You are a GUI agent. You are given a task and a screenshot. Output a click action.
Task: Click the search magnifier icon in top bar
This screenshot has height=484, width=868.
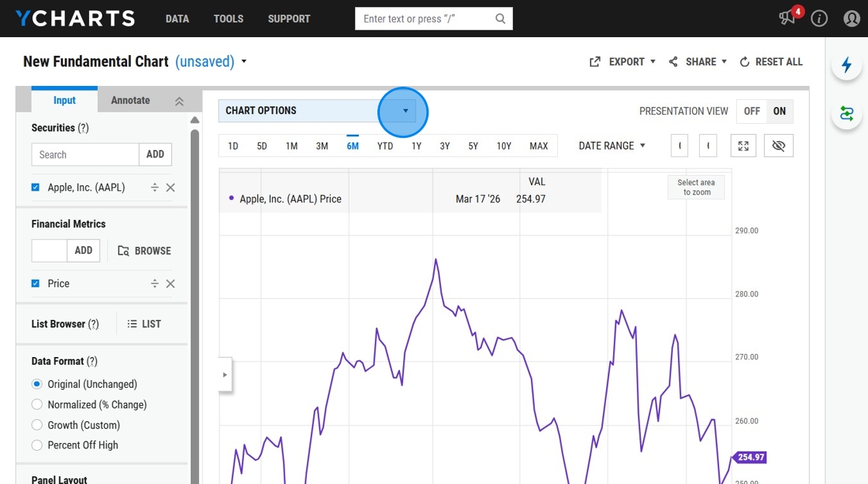tap(500, 19)
